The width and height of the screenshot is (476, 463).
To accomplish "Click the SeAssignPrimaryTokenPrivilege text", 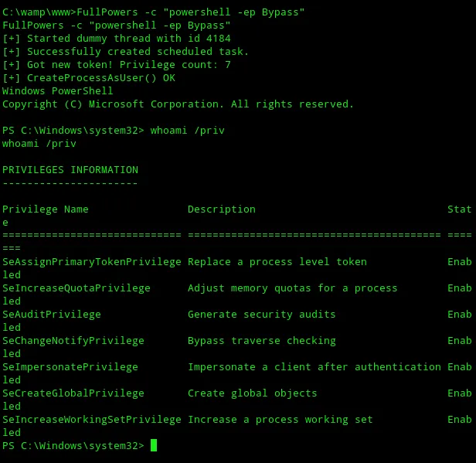I will click(92, 262).
